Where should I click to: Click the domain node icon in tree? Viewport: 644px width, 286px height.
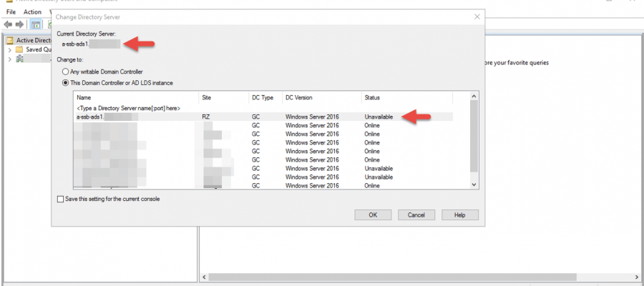[x=19, y=59]
